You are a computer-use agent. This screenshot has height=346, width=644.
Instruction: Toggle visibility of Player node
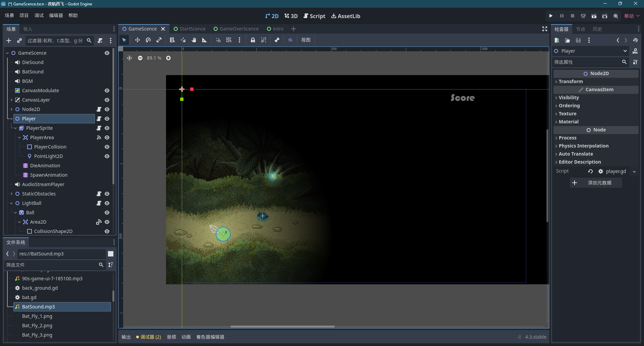coord(107,119)
